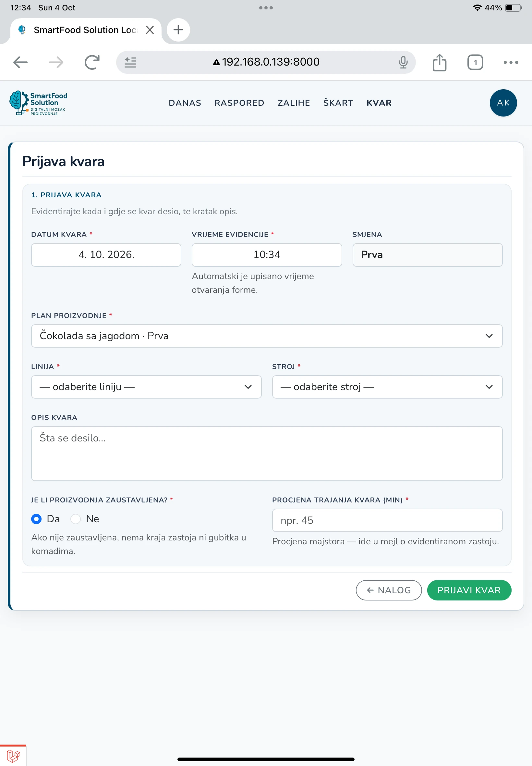Screen dimensions: 532x766
Task: Expand the Plan proizvodnje dropdown
Action: 267,336
